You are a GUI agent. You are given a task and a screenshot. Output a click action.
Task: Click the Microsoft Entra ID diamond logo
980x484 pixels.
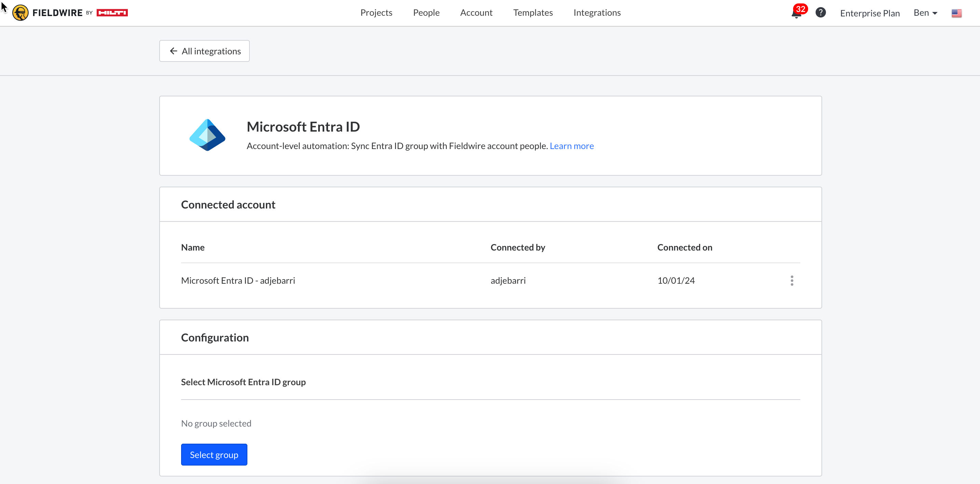click(x=207, y=135)
